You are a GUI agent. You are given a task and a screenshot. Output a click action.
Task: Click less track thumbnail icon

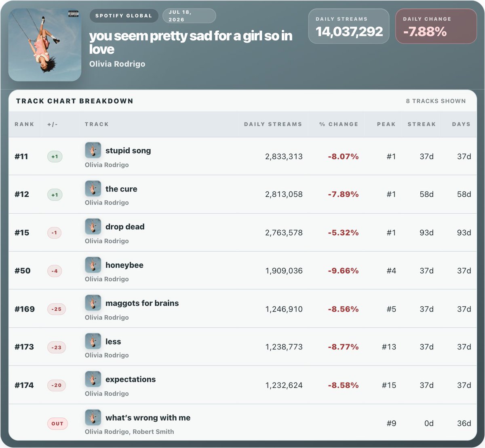coord(93,341)
